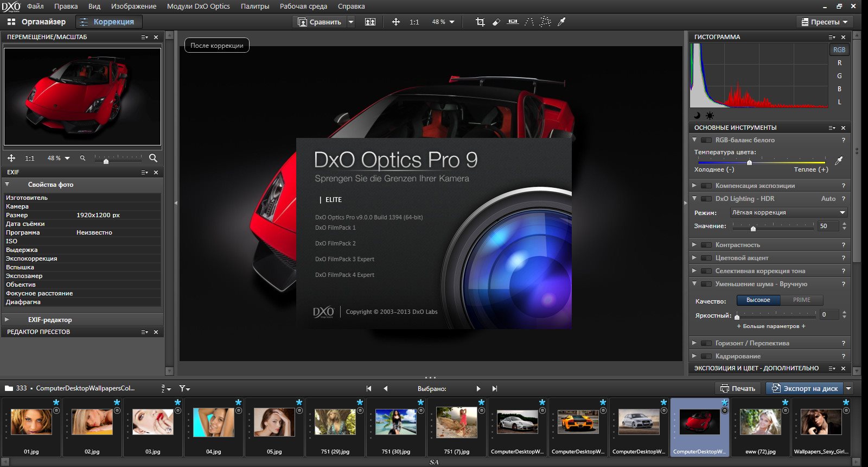Image resolution: width=868 pixels, height=467 pixels.
Task: Open the Режим dropdown showing Лёгкая коррекция
Action: click(788, 212)
